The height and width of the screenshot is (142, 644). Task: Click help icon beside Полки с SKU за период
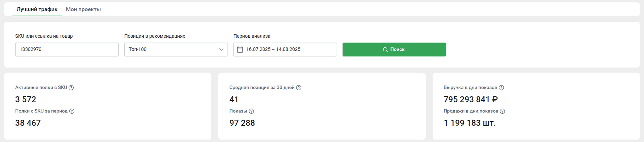tap(72, 111)
